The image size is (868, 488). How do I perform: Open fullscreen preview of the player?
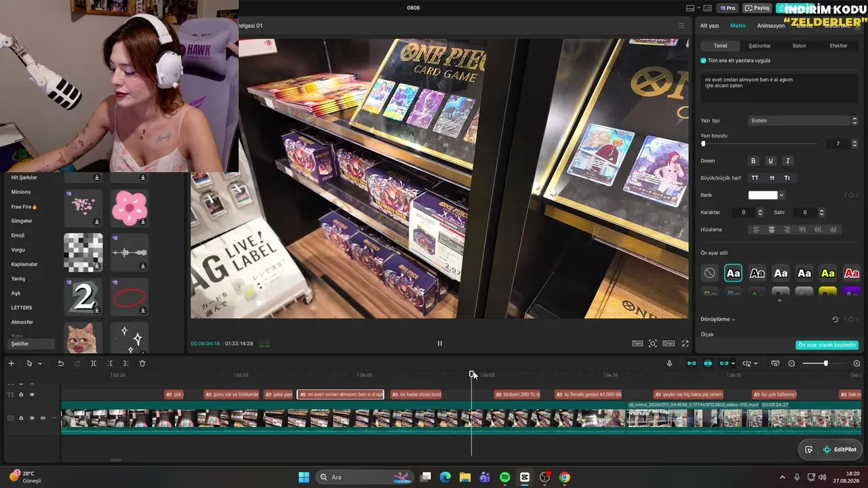click(685, 344)
